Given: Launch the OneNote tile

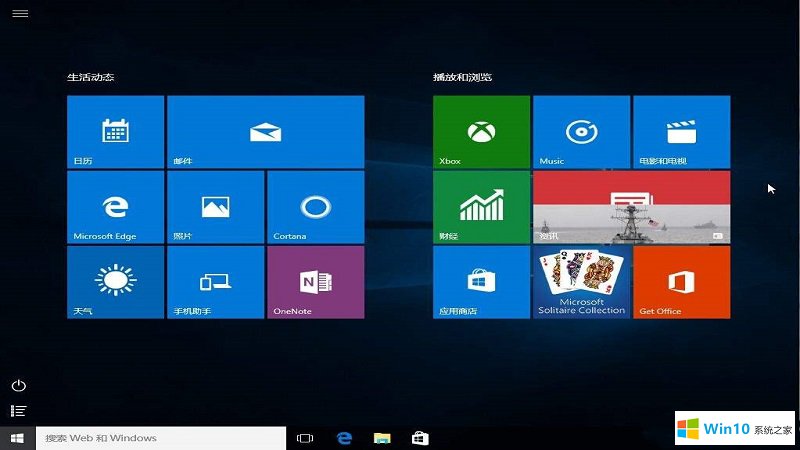Looking at the screenshot, I should (x=316, y=282).
